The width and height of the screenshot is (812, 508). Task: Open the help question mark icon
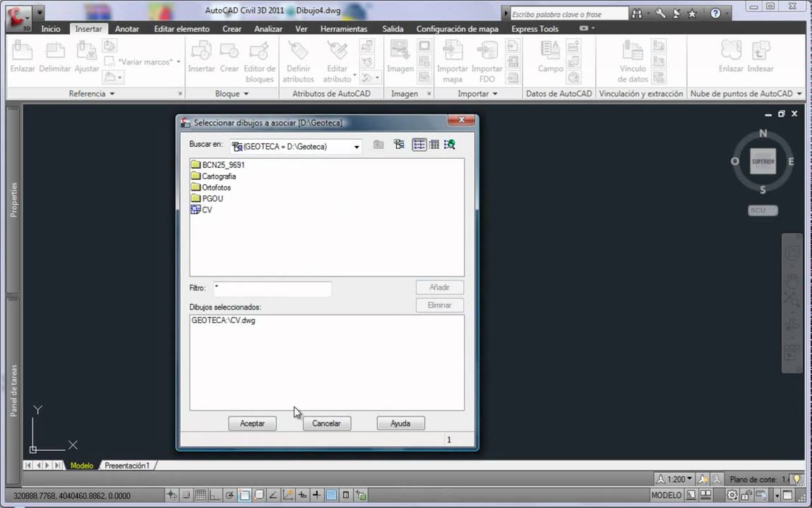tap(715, 13)
